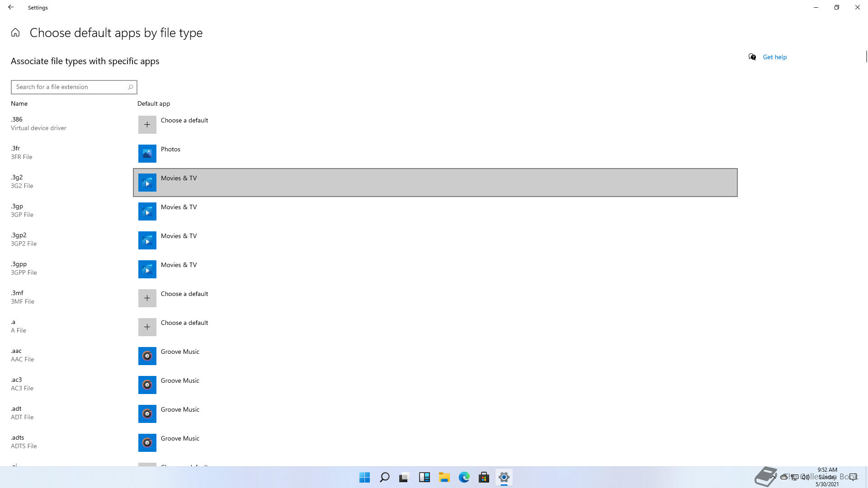This screenshot has height=488, width=868.
Task: Click the volume icon in system tray
Action: click(x=805, y=477)
